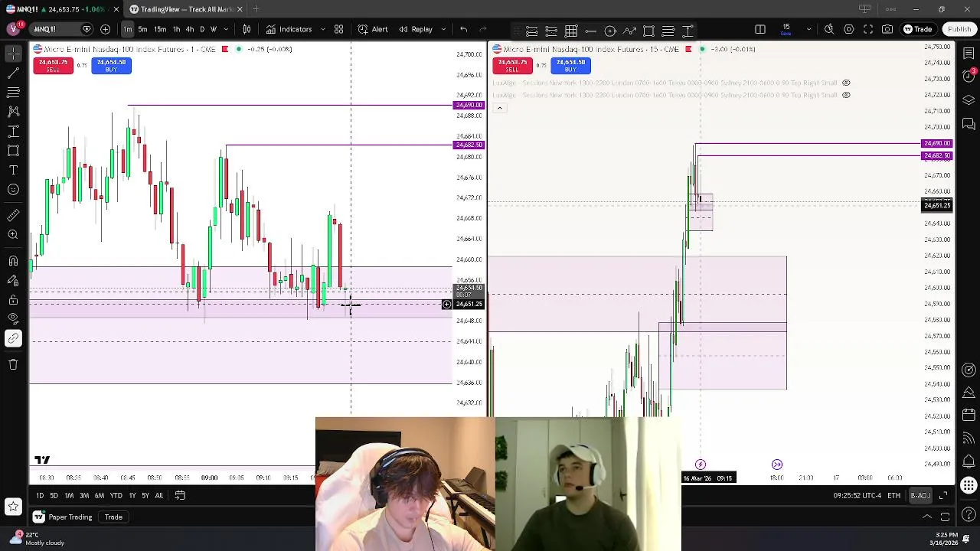
Task: Toggle drawing sync link icon
Action: tap(13, 338)
